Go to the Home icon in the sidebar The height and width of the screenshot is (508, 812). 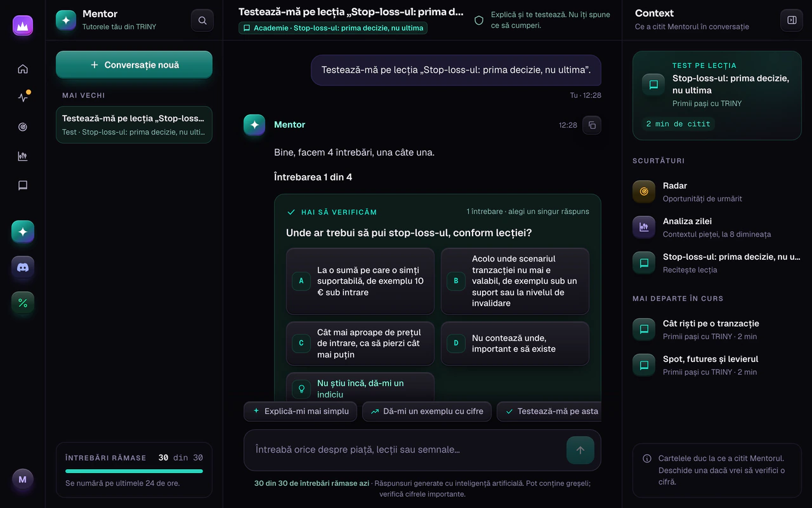coord(23,69)
